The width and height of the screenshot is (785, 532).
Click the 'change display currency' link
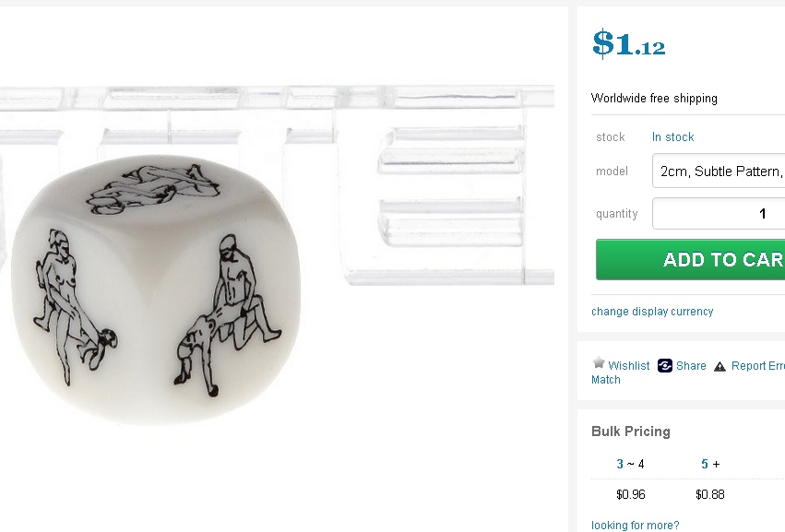[652, 312]
